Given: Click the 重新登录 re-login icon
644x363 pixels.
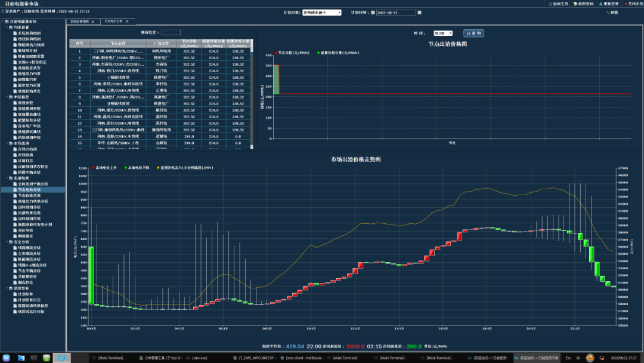Looking at the screenshot, I should (600, 4).
